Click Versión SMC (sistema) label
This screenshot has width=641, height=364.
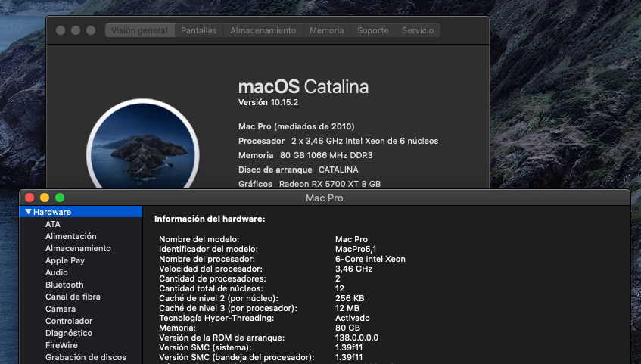coord(205,347)
